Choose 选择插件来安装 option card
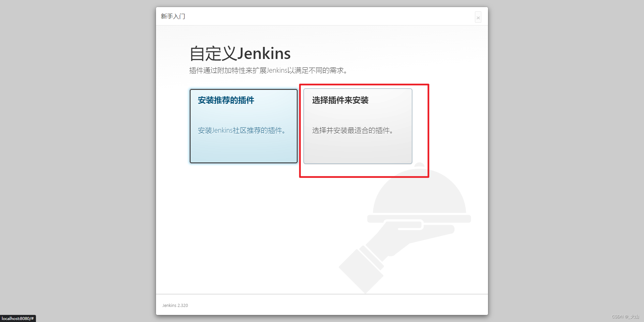Viewport: 644px width, 322px height. tap(358, 126)
